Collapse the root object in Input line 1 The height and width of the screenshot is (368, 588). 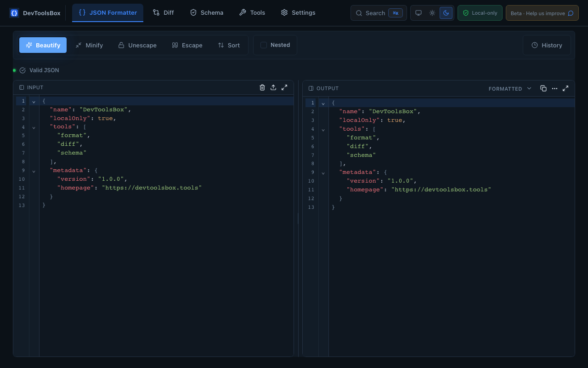click(34, 101)
